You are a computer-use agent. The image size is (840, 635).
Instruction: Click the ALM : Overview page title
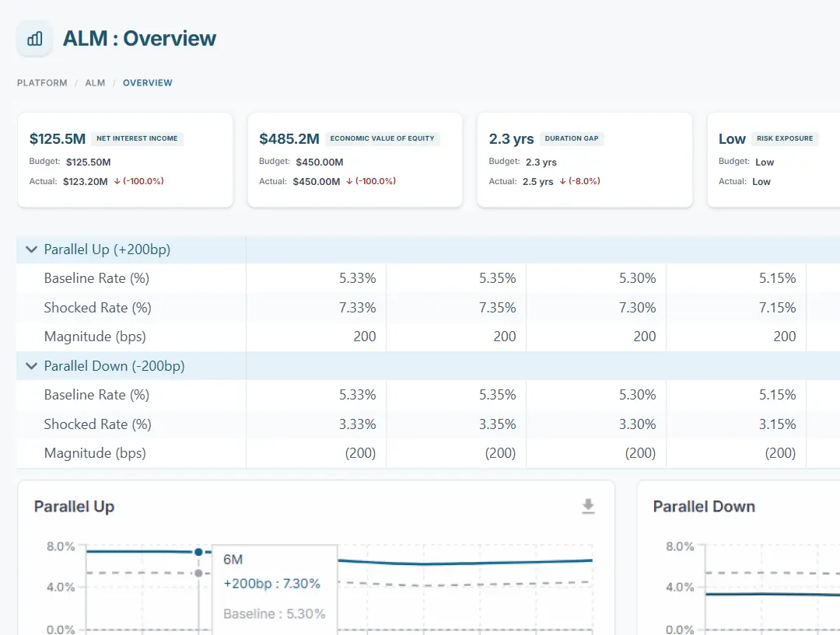139,39
